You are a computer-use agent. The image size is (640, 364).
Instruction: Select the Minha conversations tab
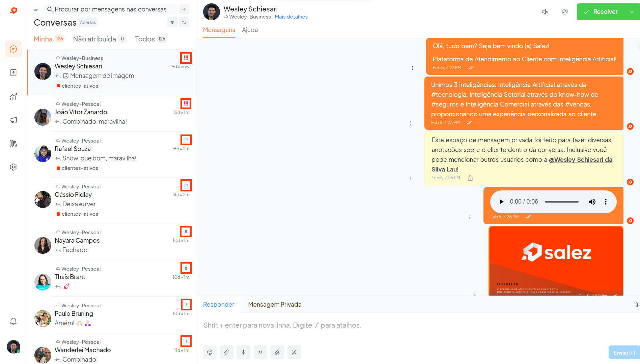pyautogui.click(x=49, y=39)
